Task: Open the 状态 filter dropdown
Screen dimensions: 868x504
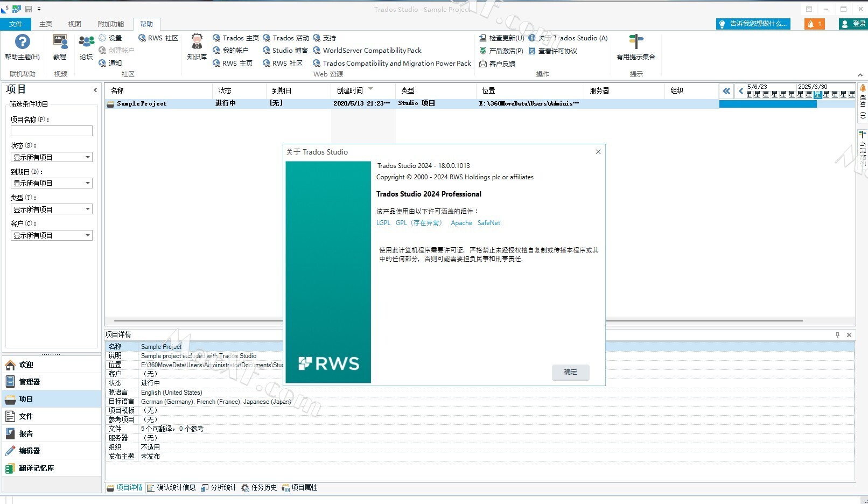Action: (x=52, y=157)
